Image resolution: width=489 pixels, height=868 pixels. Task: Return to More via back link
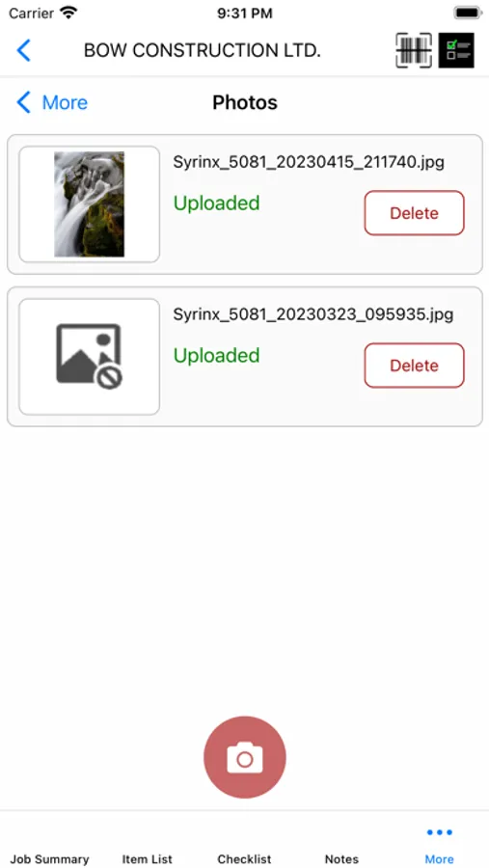click(x=52, y=102)
